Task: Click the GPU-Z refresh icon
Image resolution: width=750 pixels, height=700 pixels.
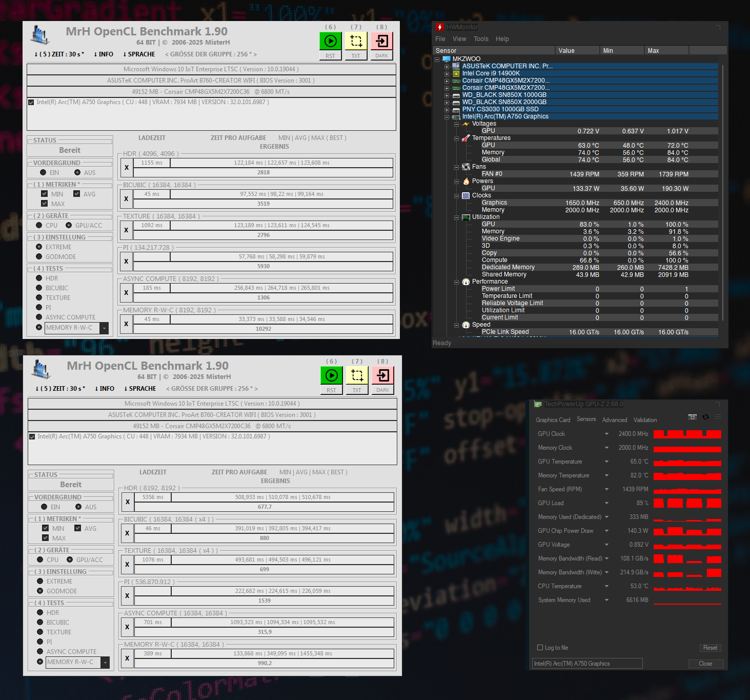Action: (705, 417)
